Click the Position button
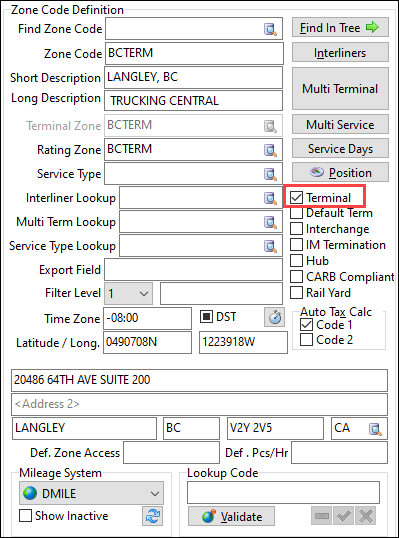Screen dimensions: 399x538 [x=340, y=173]
